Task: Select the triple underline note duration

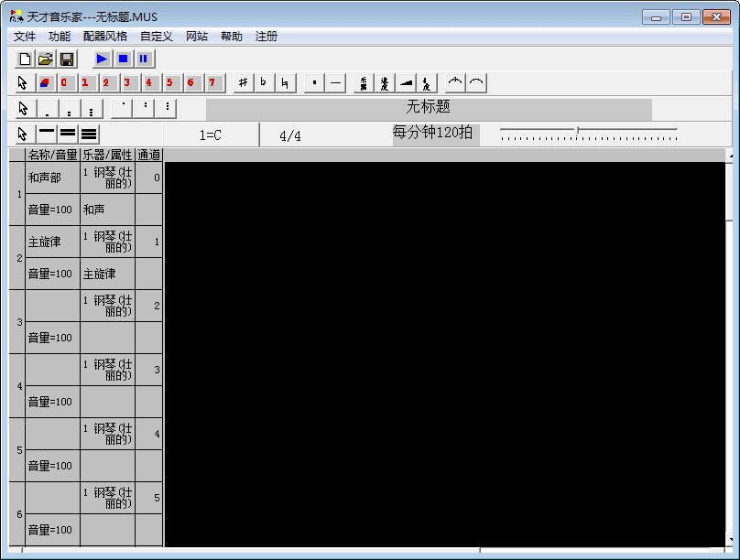Action: (89, 135)
